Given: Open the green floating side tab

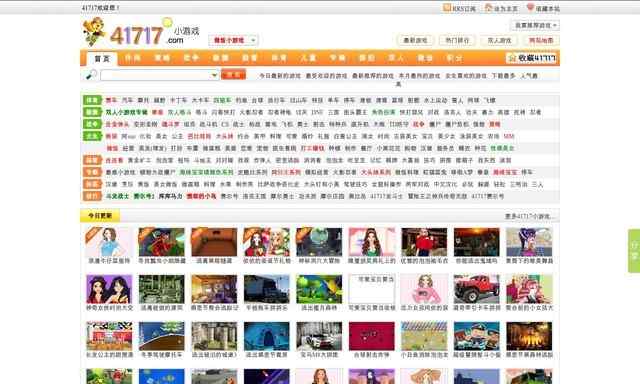Looking at the screenshot, I should pyautogui.click(x=634, y=251).
